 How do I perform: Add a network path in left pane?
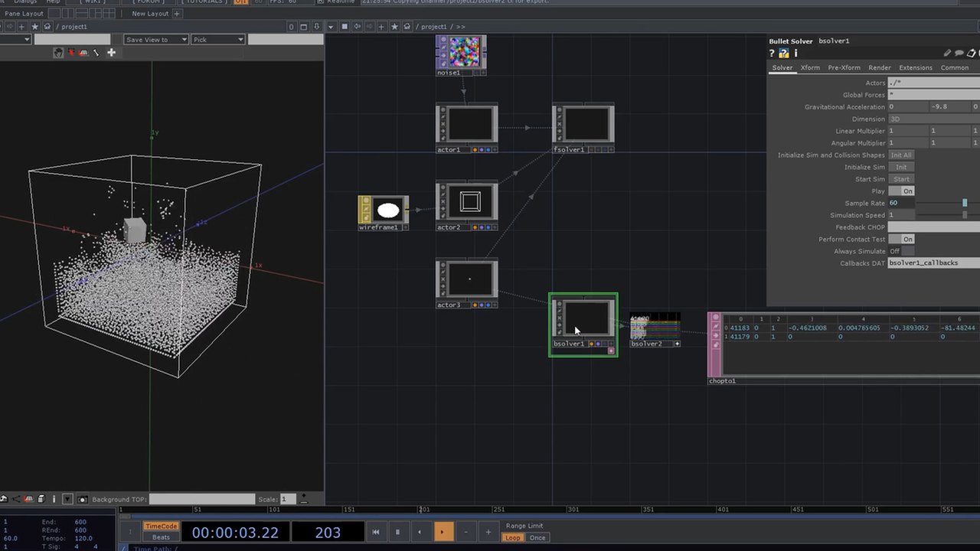(x=22, y=27)
